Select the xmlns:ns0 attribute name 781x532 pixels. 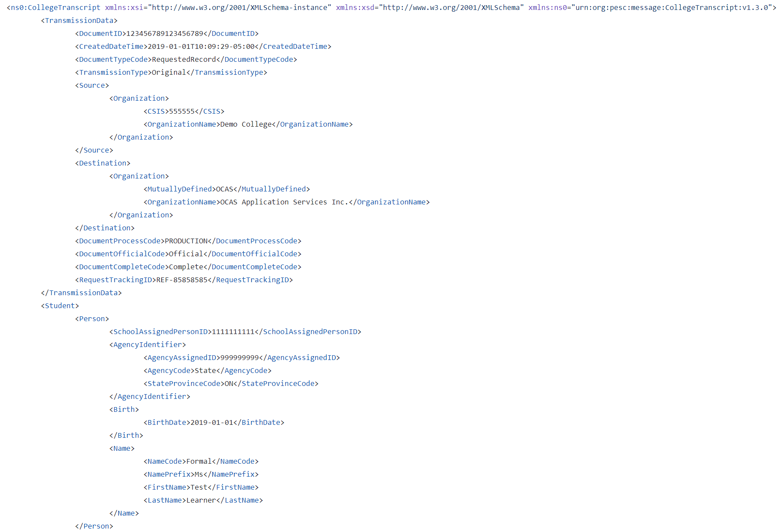[x=548, y=7]
